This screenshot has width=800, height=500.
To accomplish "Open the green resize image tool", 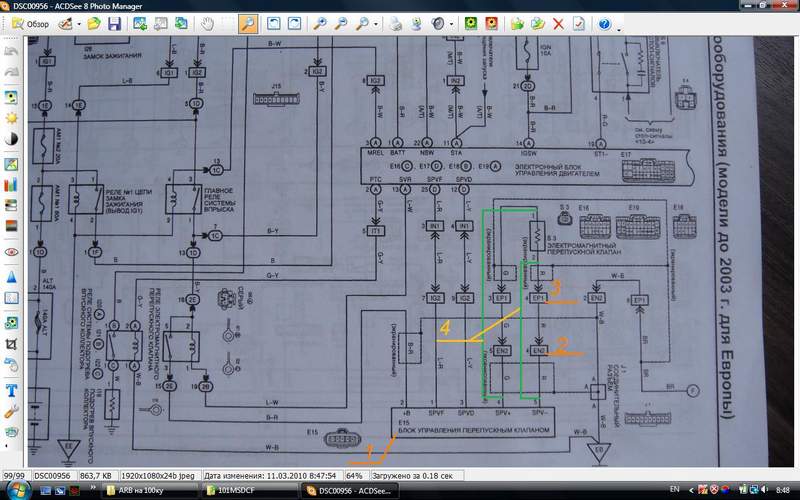I will coord(11,323).
